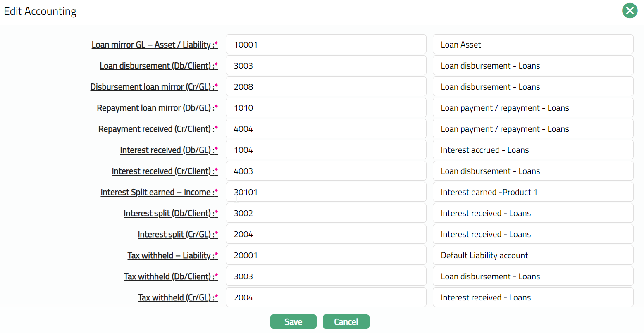Click the Loan mirror GL code field
This screenshot has height=333, width=644.
(326, 45)
